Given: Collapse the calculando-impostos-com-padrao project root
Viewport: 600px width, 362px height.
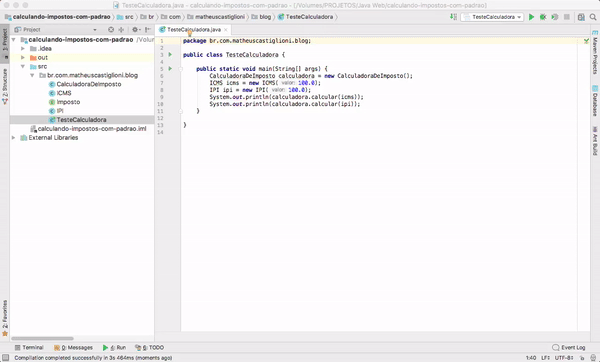Looking at the screenshot, I should click(x=14, y=40).
